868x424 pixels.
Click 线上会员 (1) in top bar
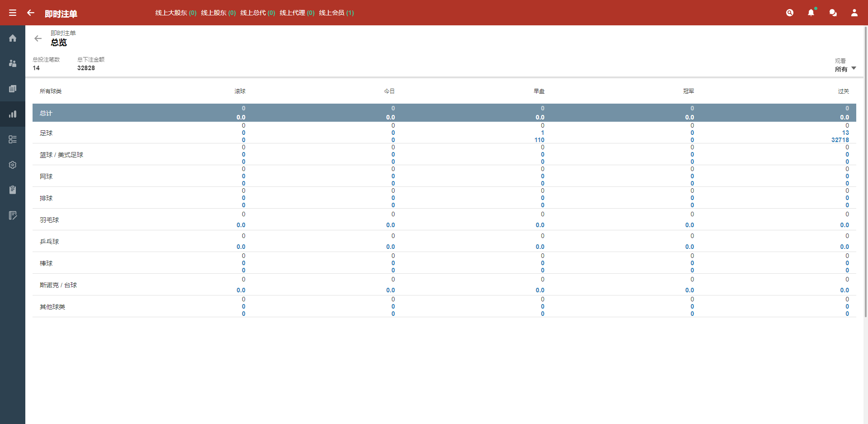(x=336, y=13)
